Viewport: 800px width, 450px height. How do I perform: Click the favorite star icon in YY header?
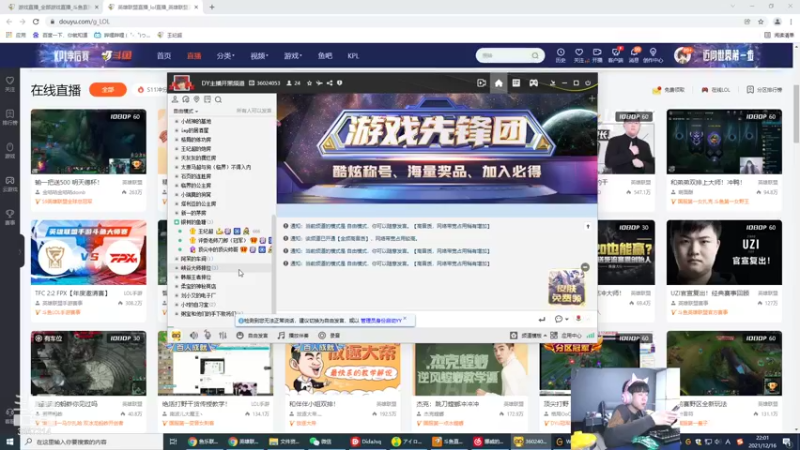pos(309,83)
